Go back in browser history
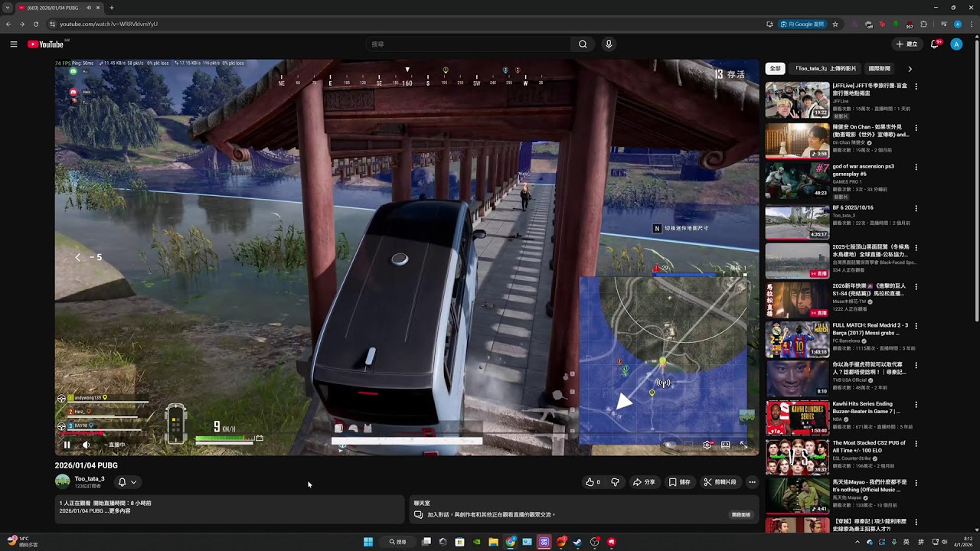This screenshot has height=551, width=980. click(8, 24)
